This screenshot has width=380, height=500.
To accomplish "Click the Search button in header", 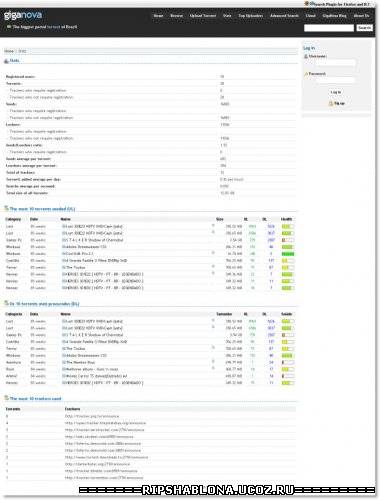I will pos(364,28).
